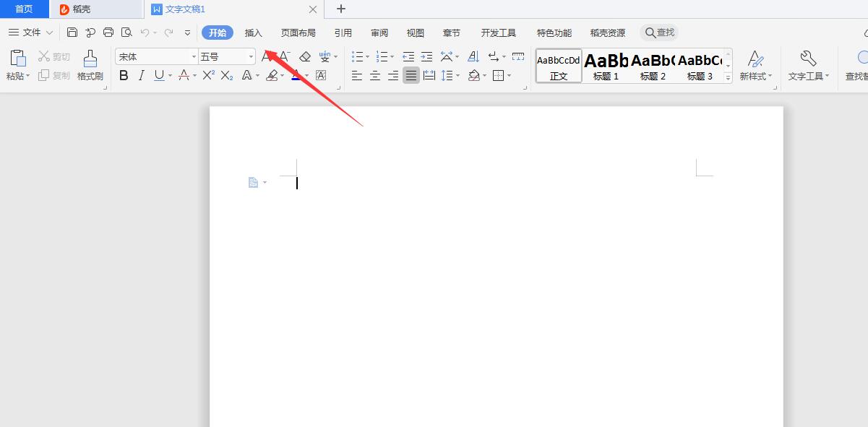Screen dimensions: 868x427
Task: Enable bulleted list formatting
Action: [x=356, y=56]
